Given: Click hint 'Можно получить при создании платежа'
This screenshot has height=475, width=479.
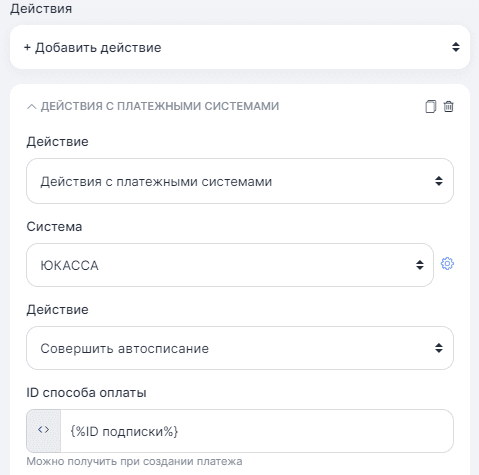Looking at the screenshot, I should (x=134, y=461).
